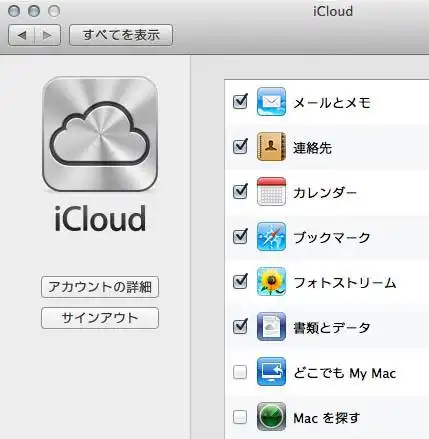429x439 pixels.
Task: Turn off the フォトストリーム checkbox
Action: 240,282
